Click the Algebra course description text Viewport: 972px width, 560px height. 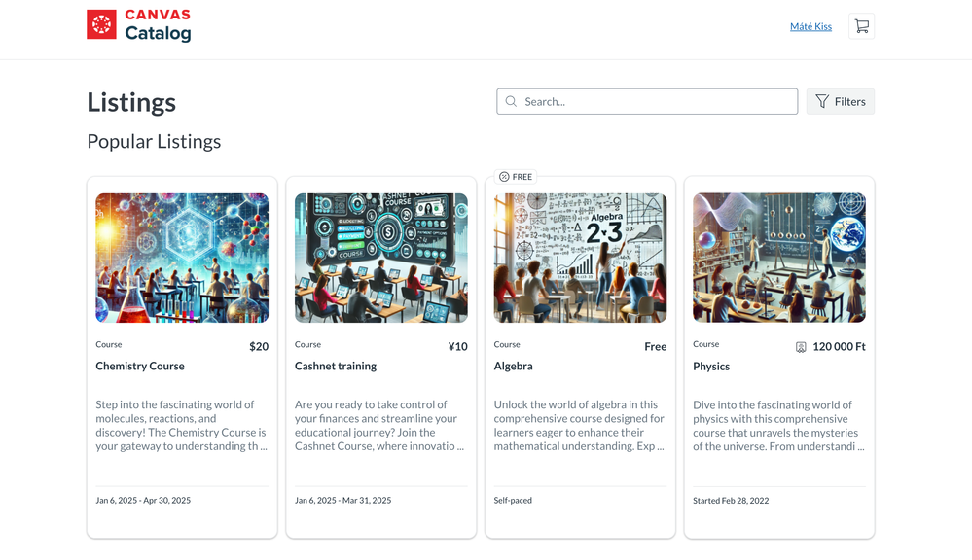click(579, 426)
